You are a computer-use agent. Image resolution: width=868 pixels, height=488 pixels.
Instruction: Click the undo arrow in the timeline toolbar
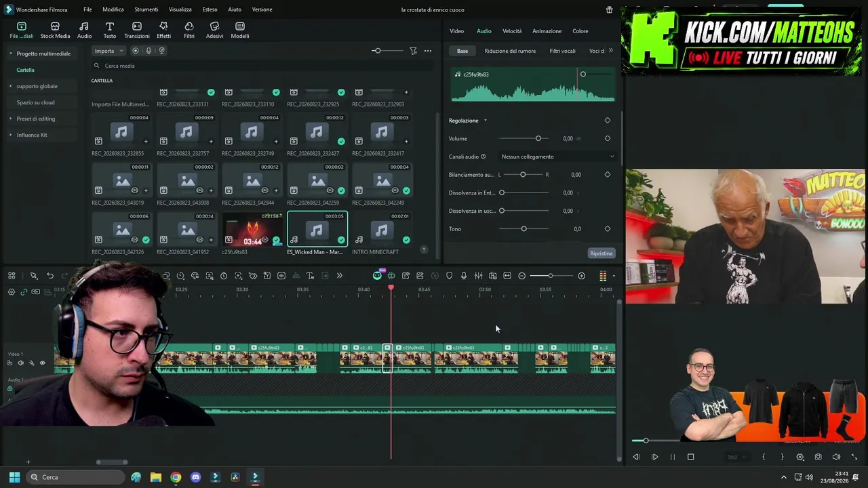pyautogui.click(x=50, y=276)
